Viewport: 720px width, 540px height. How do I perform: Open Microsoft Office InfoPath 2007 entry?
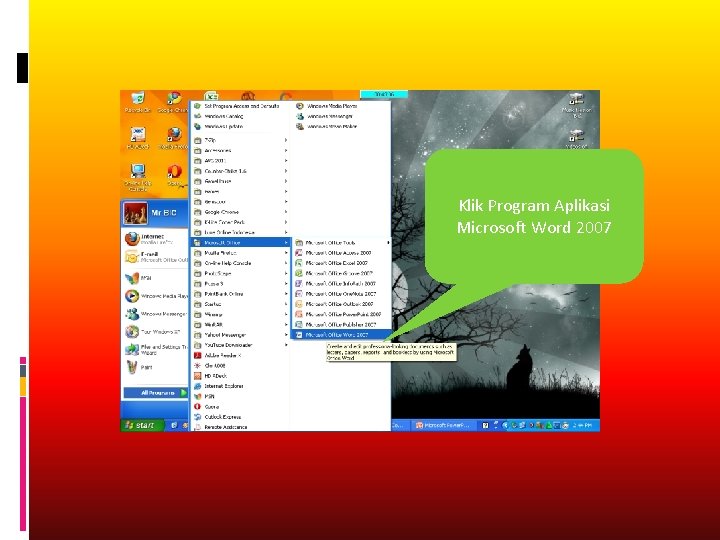pos(341,284)
